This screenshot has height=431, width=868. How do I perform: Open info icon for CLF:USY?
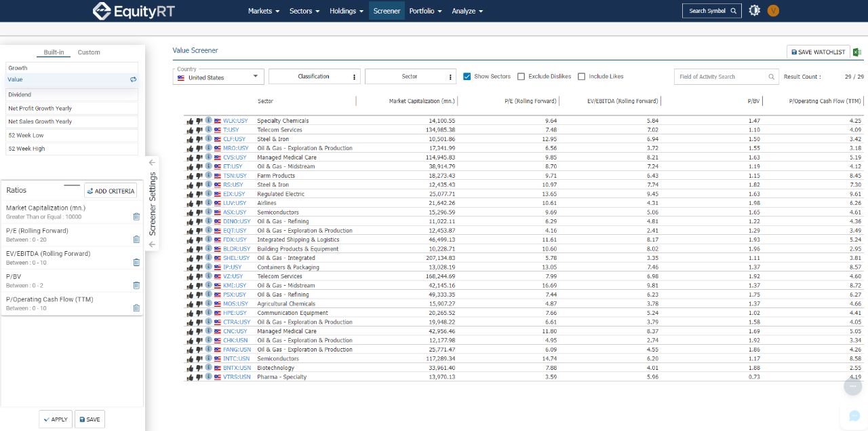pos(209,138)
